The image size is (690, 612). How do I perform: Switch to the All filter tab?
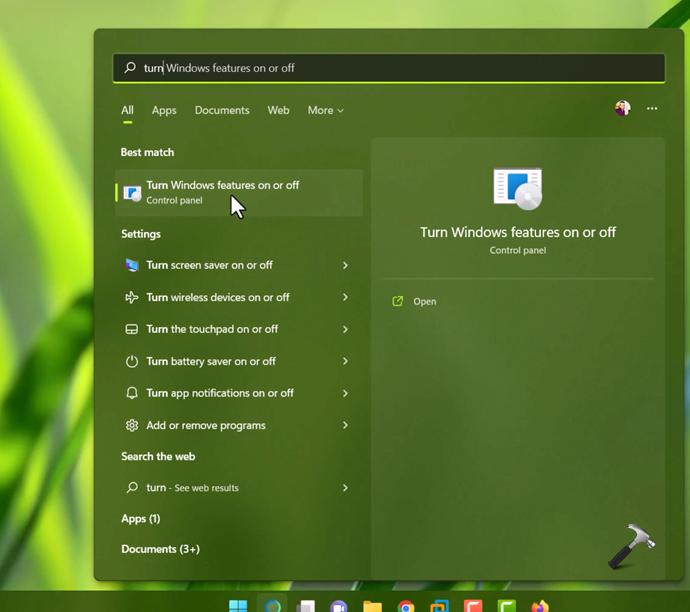point(127,110)
